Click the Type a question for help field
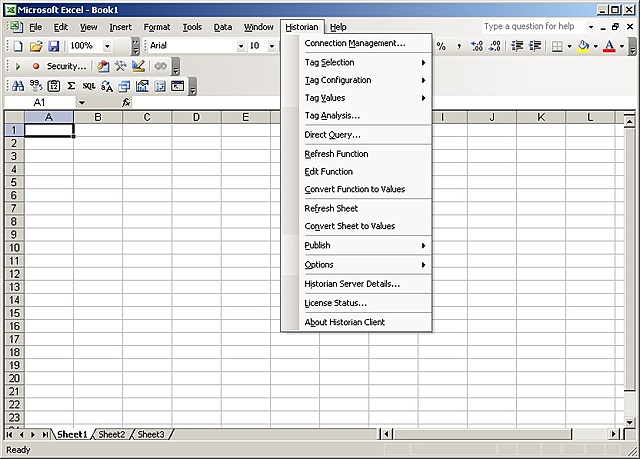Viewport: 640px width, 459px height. pos(534,27)
